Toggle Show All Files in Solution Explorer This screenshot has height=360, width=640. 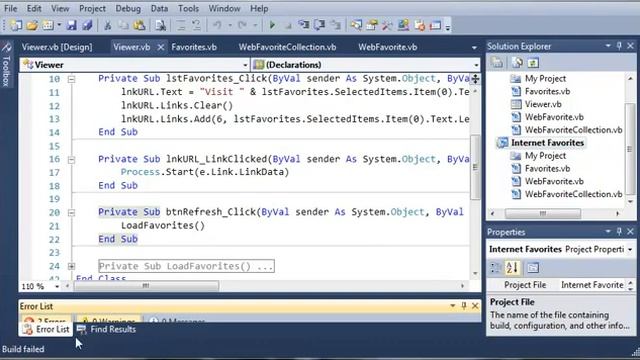pos(517,62)
